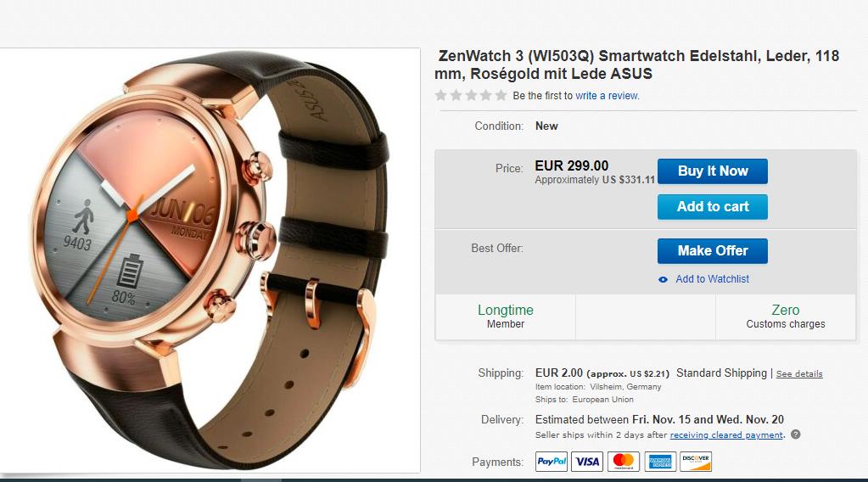
Task: Open the write a review link
Action: pos(608,96)
